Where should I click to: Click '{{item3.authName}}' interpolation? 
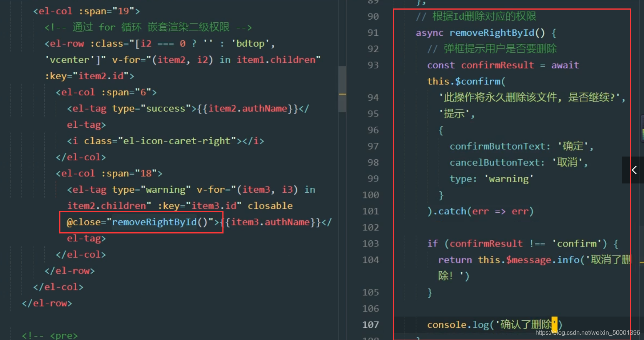click(x=270, y=222)
